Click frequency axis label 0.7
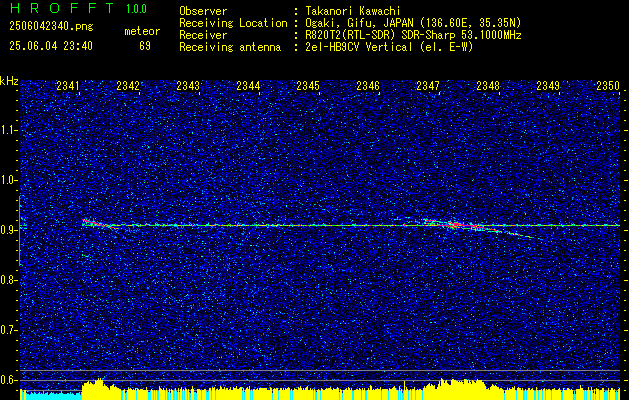Viewport: 629px width, 400px height. [8, 330]
